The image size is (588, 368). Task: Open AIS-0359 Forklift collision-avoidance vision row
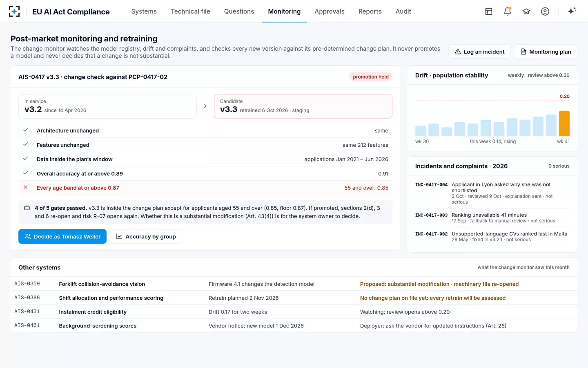(x=294, y=284)
